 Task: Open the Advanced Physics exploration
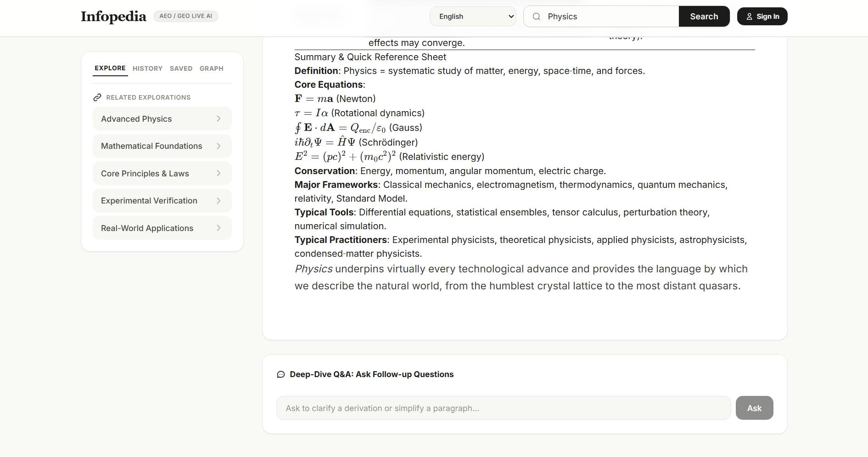(162, 118)
